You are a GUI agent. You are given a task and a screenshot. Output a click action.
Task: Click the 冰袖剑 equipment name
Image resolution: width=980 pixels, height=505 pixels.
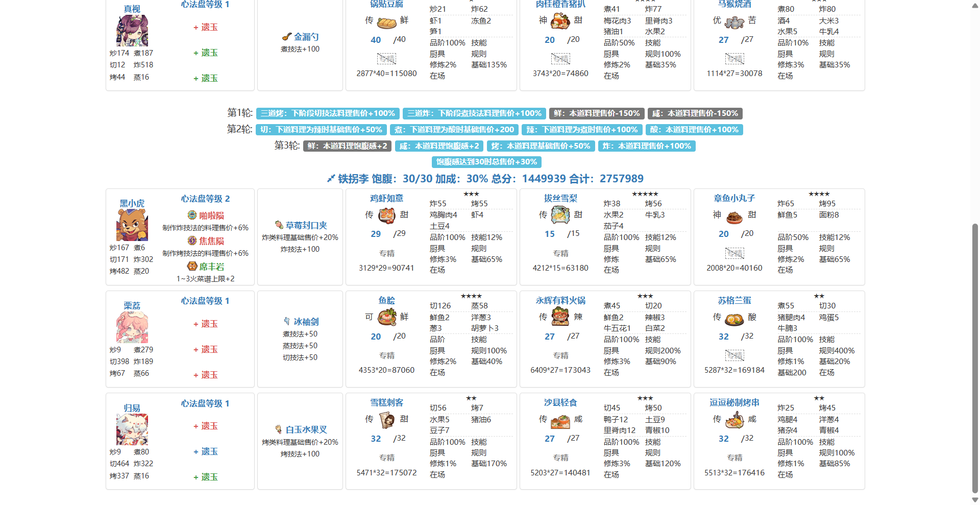pyautogui.click(x=306, y=322)
